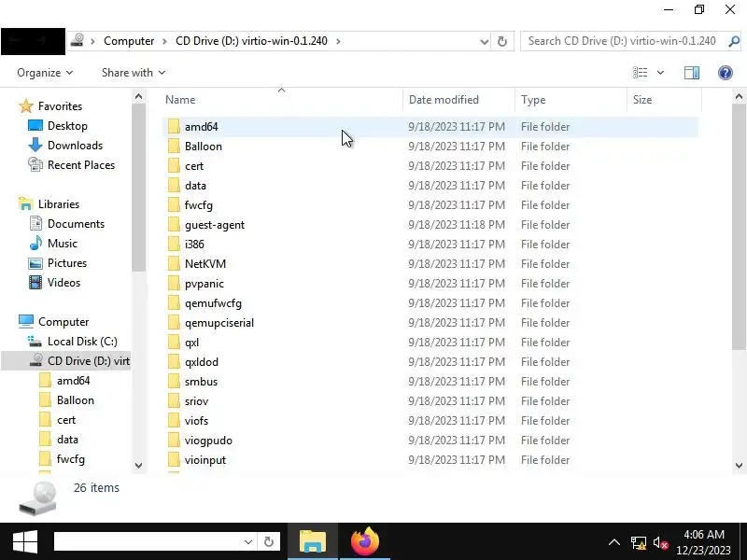Expand the address bar history dropdown
Image resolution: width=747 pixels, height=560 pixels.
coord(484,41)
